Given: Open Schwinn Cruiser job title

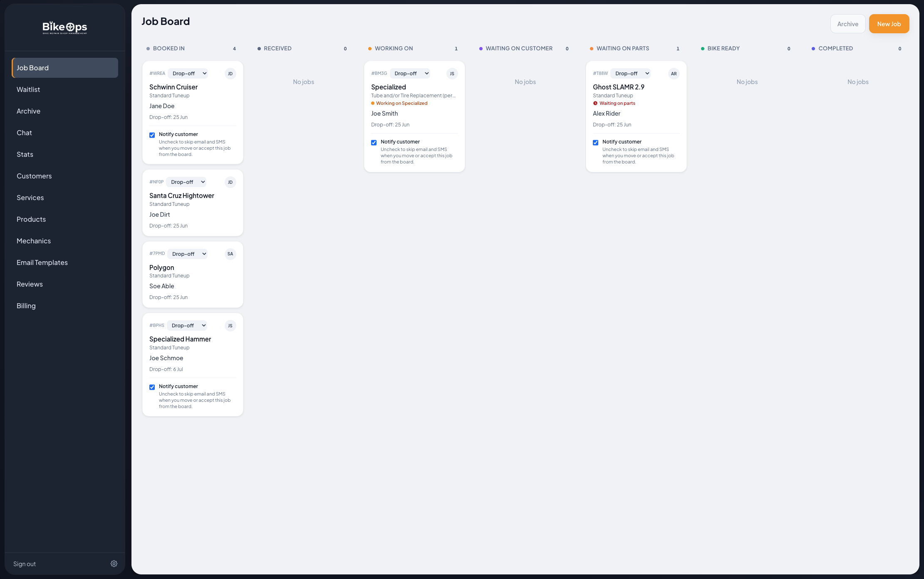Looking at the screenshot, I should click(x=173, y=87).
